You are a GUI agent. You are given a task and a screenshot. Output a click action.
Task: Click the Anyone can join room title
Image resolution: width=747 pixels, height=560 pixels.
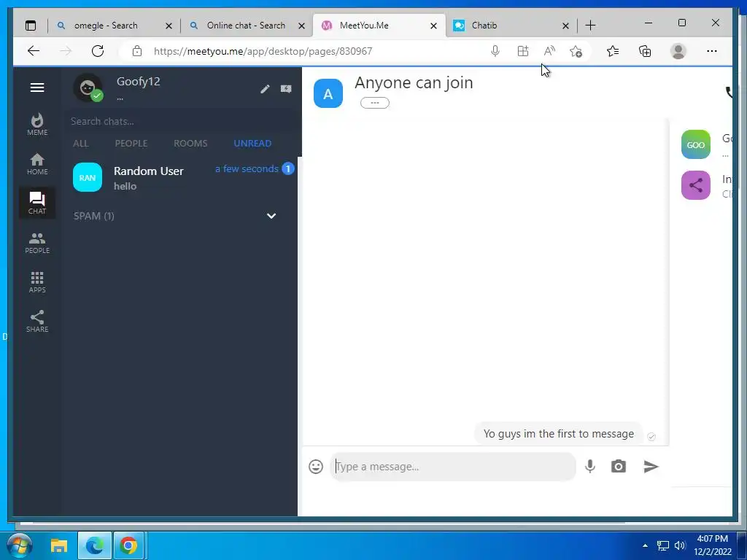(414, 83)
